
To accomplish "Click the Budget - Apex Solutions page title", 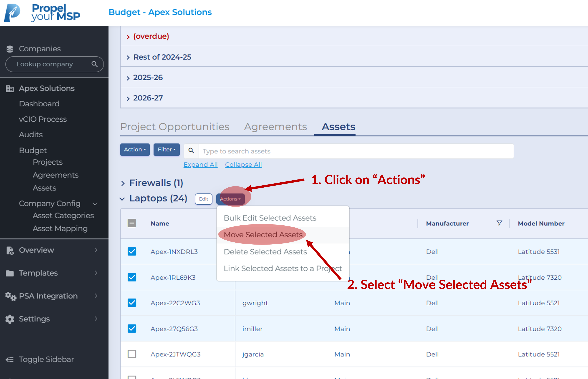I will 160,12.
